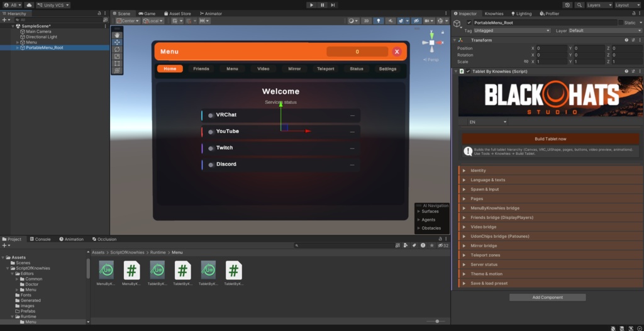Open the Layers dropdown in top bar
Image resolution: width=644 pixels, height=331 pixels.
[599, 5]
